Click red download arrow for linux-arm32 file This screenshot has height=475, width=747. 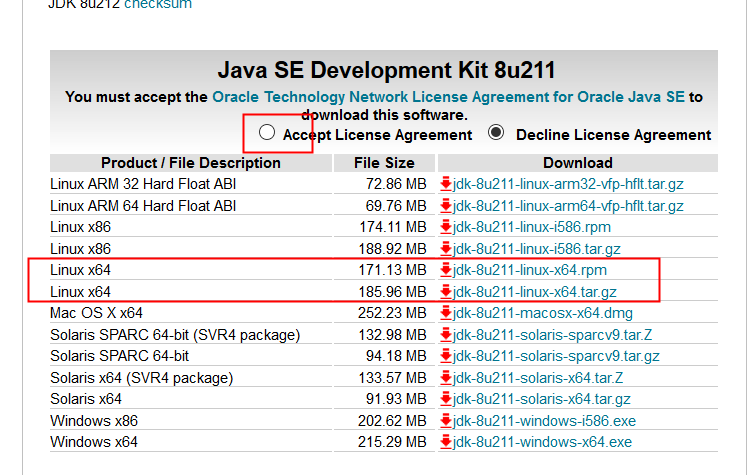coord(446,184)
